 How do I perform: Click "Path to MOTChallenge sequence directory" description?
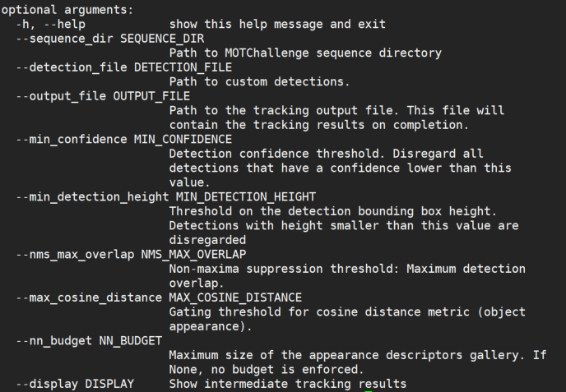[x=305, y=53]
